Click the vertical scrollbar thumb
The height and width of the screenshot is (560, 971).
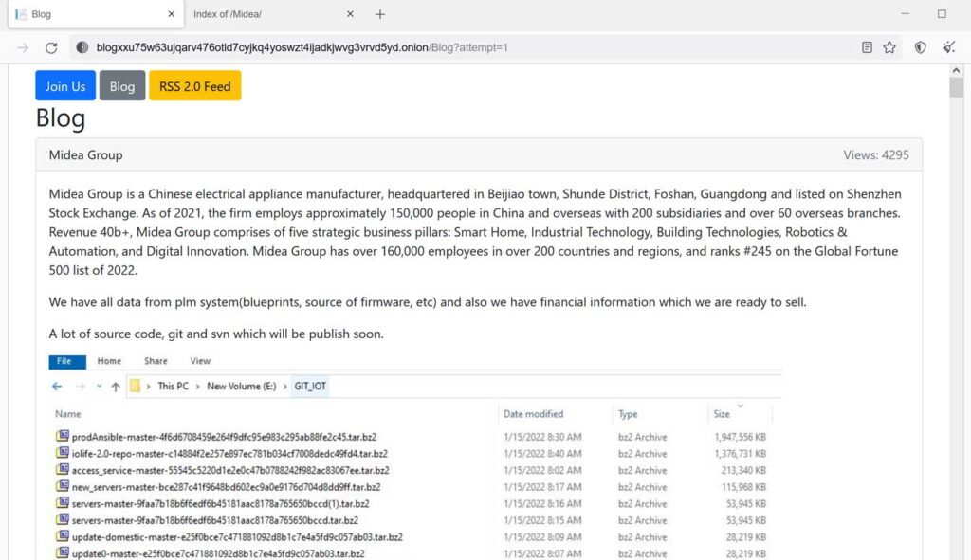pyautogui.click(x=956, y=87)
